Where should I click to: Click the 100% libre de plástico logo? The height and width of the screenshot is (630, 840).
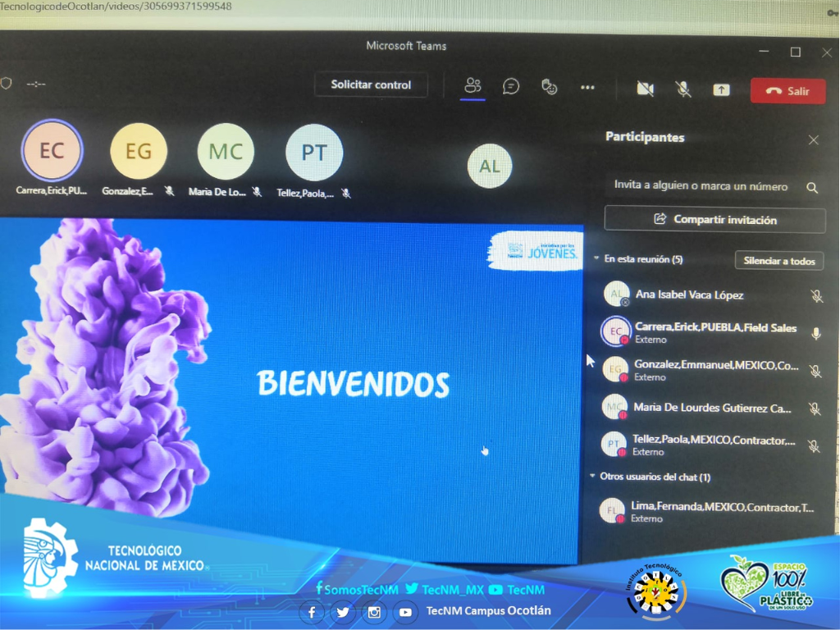point(766,584)
